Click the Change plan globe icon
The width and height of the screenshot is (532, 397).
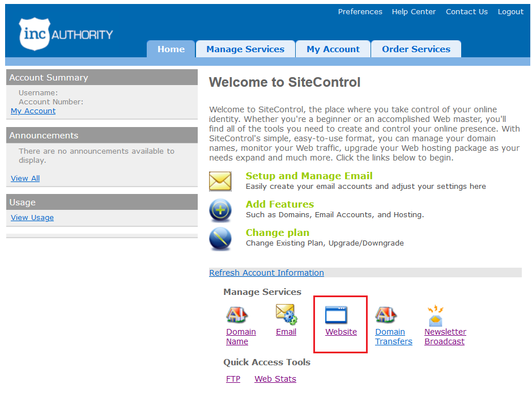(x=220, y=239)
